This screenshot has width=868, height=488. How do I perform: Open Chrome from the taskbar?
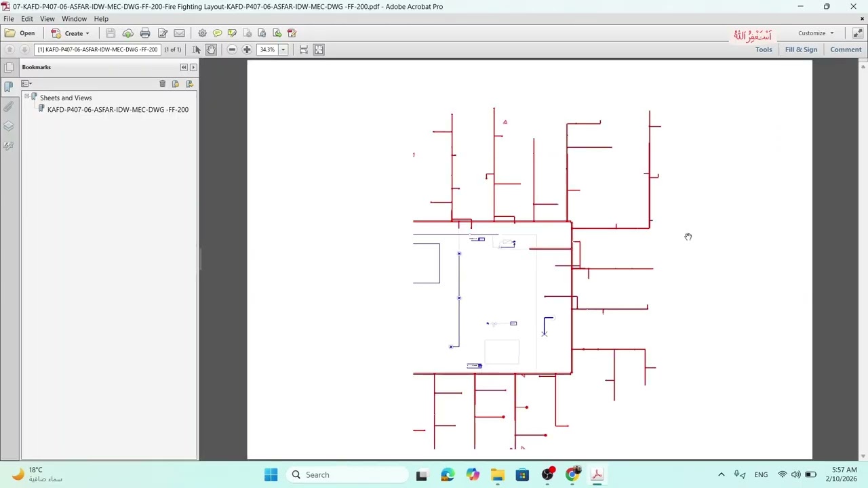(x=572, y=474)
